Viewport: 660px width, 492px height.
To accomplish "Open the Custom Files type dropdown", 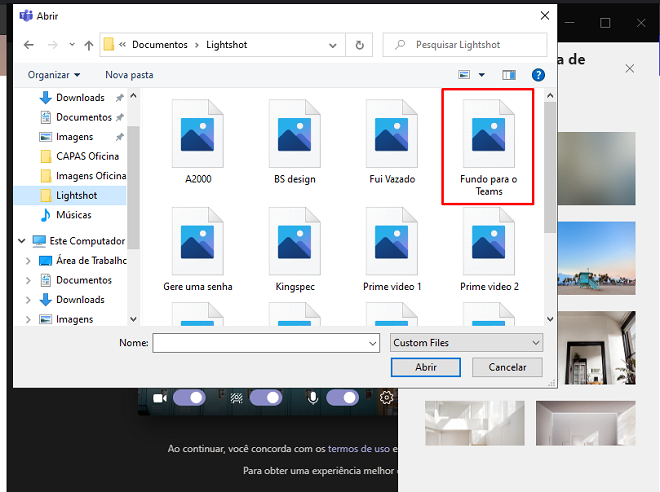I will (x=466, y=343).
